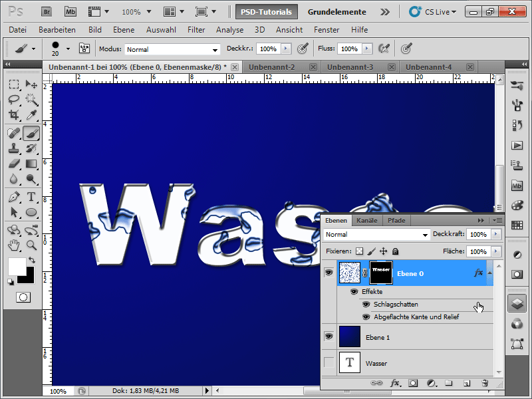Open the Ebenen panel options menu
The image size is (532, 399).
click(x=497, y=221)
